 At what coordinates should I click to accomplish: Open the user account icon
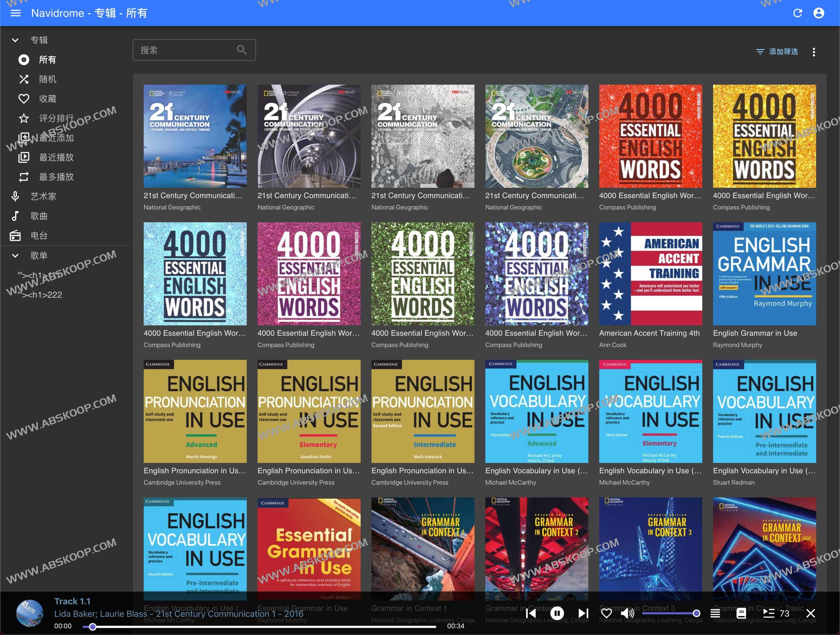pyautogui.click(x=819, y=13)
